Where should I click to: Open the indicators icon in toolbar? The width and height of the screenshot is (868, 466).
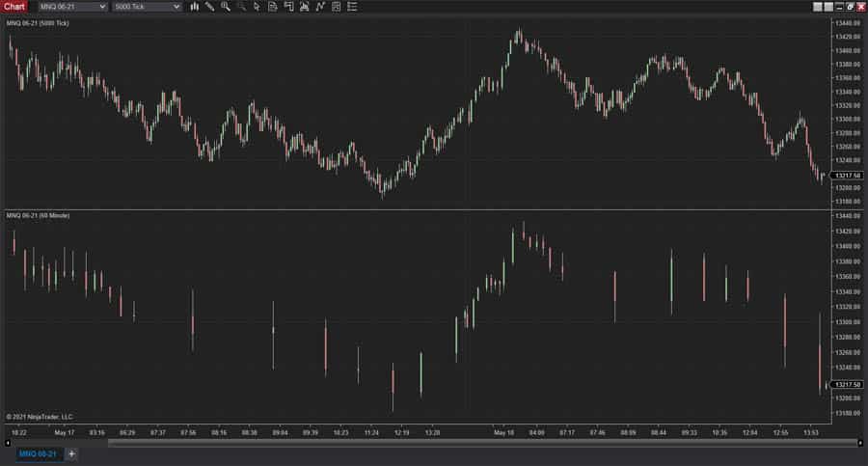click(x=304, y=7)
